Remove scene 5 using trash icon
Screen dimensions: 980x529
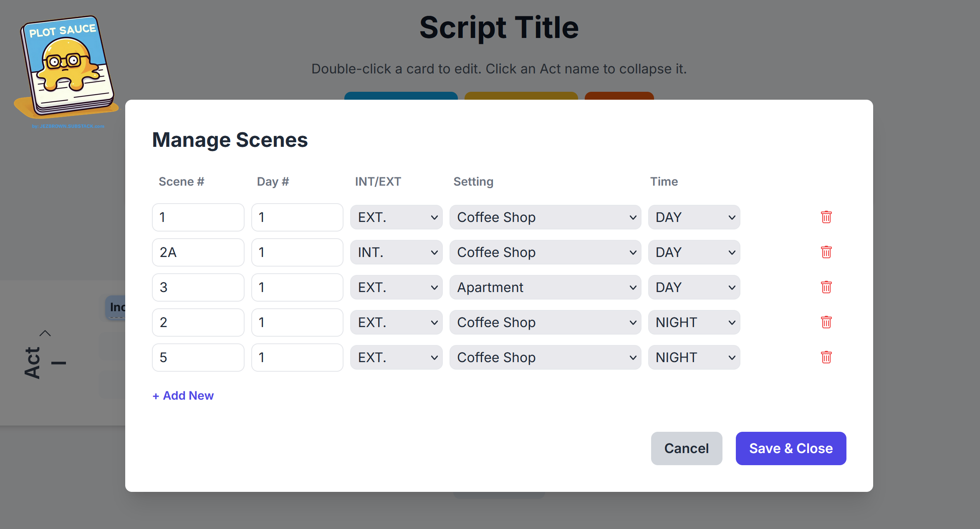(x=826, y=357)
